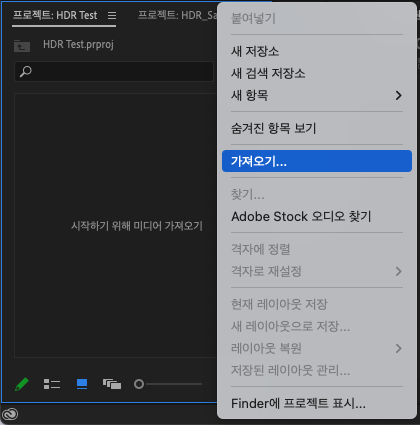Toggle the green pencil writable project icon

pos(22,384)
